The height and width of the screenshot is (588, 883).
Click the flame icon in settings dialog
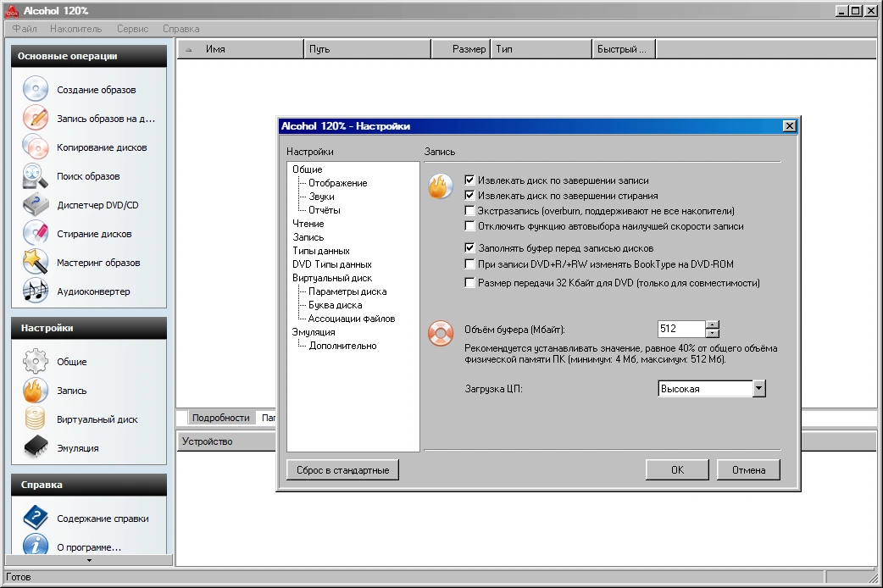[441, 186]
